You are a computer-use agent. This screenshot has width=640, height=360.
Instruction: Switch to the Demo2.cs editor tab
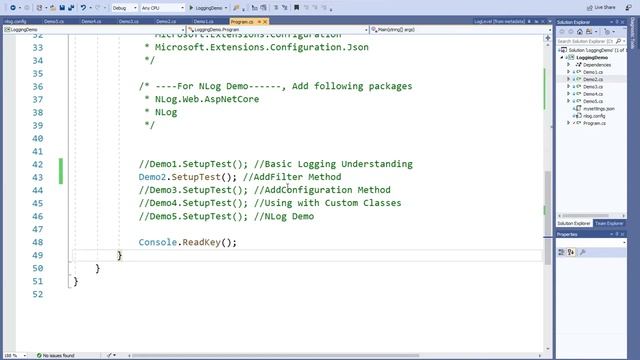point(166,22)
